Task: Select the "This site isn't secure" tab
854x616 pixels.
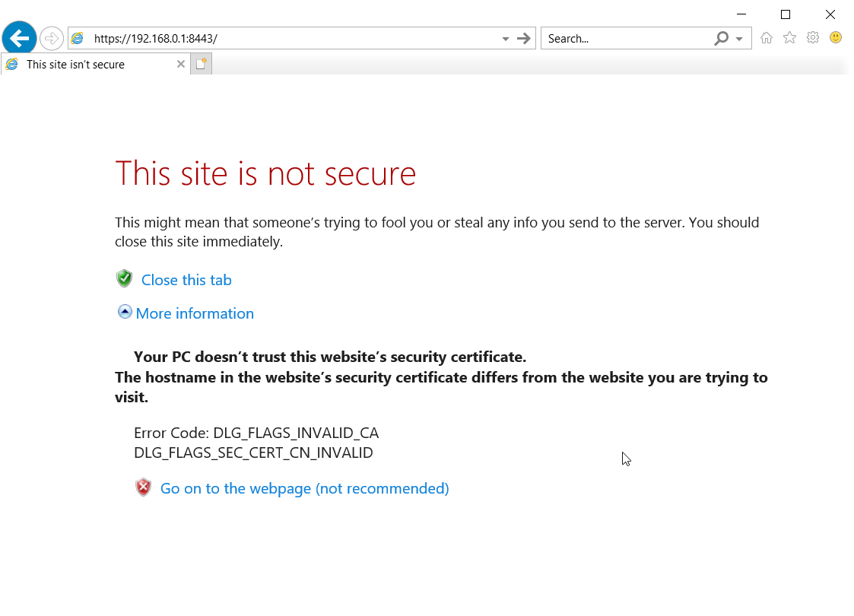Action: click(75, 65)
